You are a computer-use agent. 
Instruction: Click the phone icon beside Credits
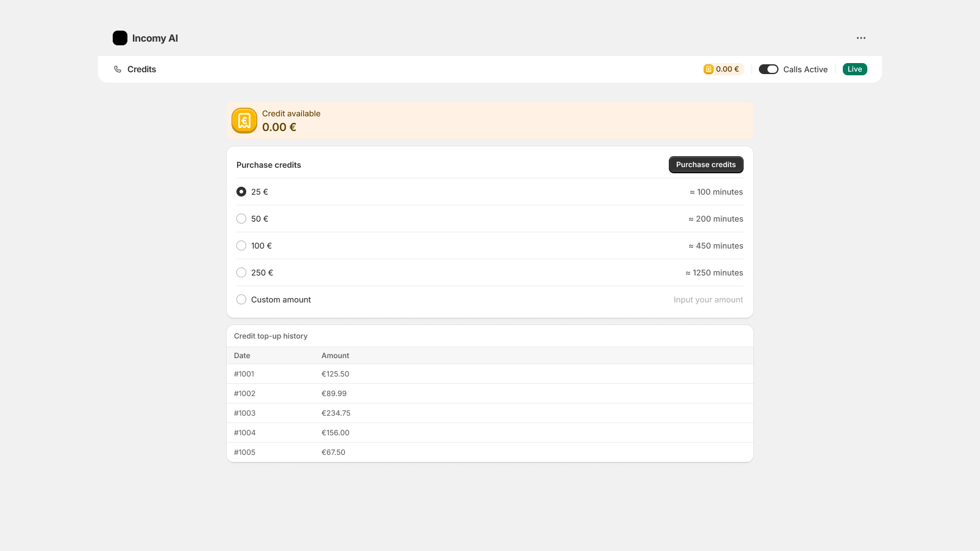click(118, 69)
